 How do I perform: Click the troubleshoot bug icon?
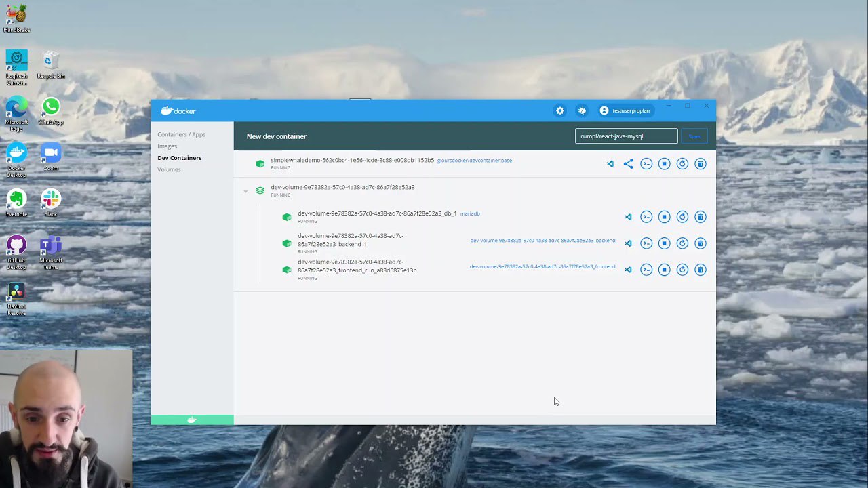click(581, 110)
